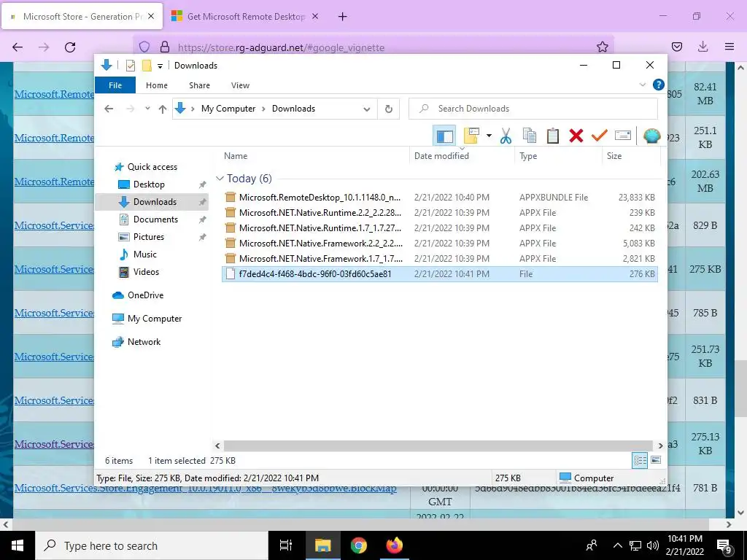The image size is (747, 560).
Task: Click the teal shell icon in toolbar
Action: (x=651, y=136)
